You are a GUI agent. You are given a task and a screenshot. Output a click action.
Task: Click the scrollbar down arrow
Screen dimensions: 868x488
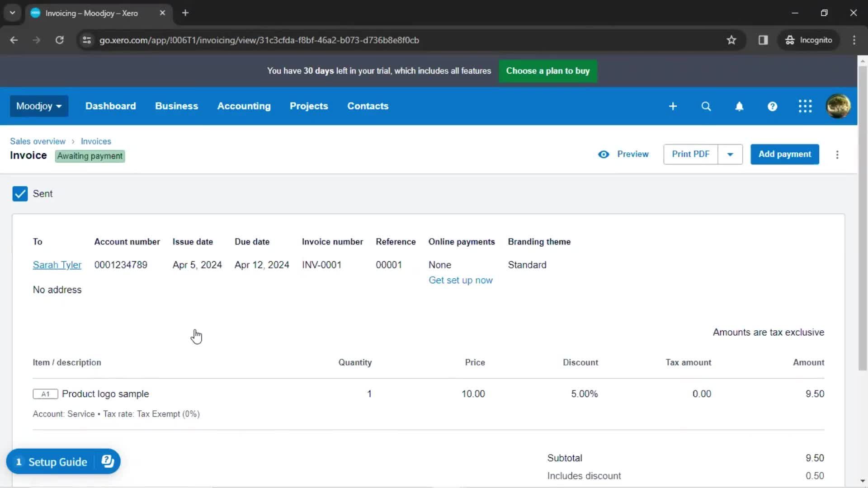coord(863,481)
